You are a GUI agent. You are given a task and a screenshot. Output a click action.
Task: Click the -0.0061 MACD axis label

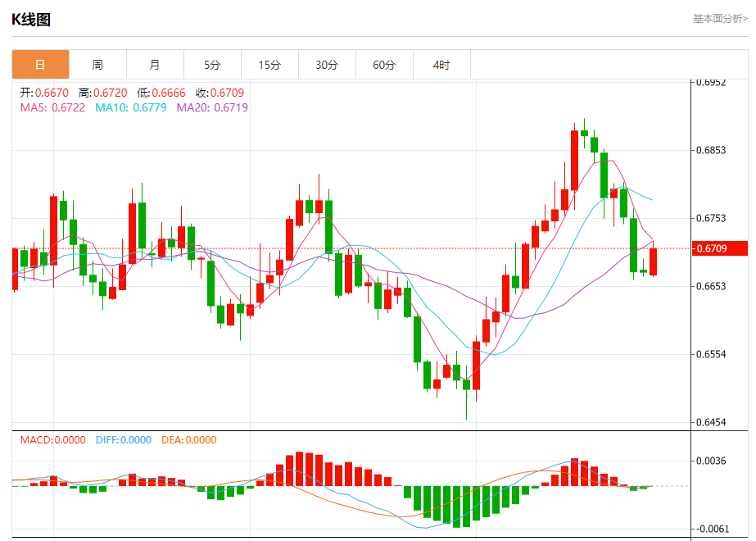711,529
